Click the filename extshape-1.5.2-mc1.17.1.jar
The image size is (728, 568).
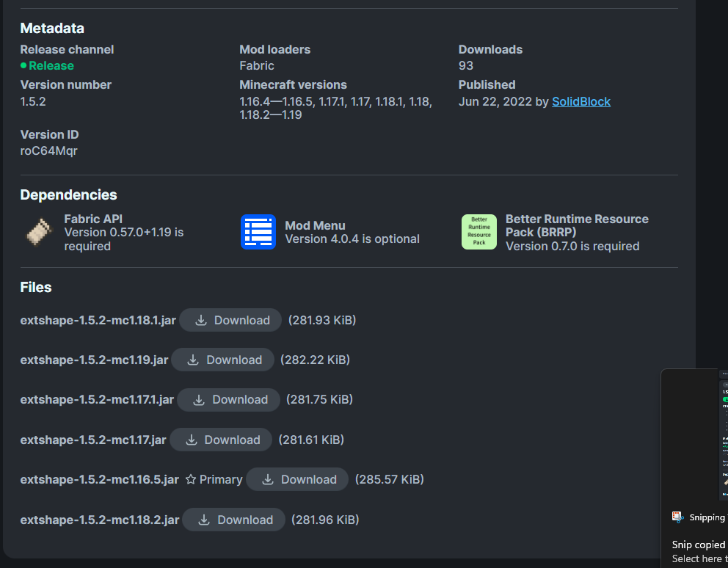coord(97,399)
